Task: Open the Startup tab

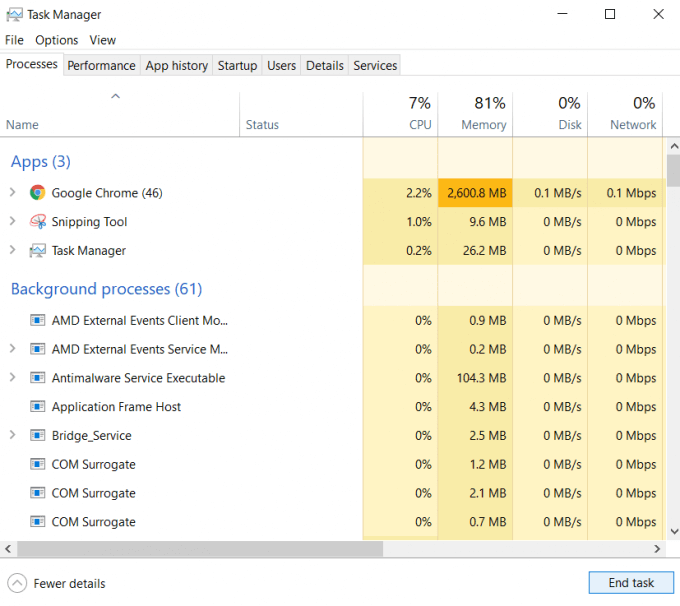Action: pyautogui.click(x=237, y=66)
